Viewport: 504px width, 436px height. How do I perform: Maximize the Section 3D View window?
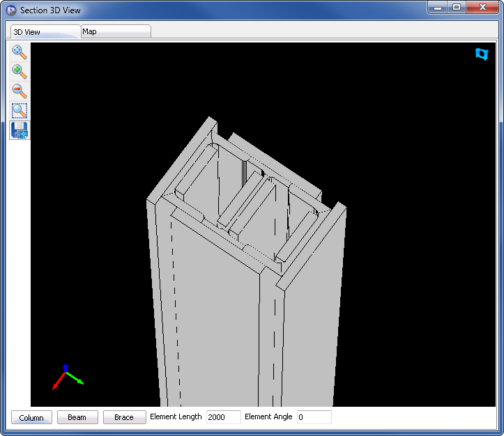point(457,8)
